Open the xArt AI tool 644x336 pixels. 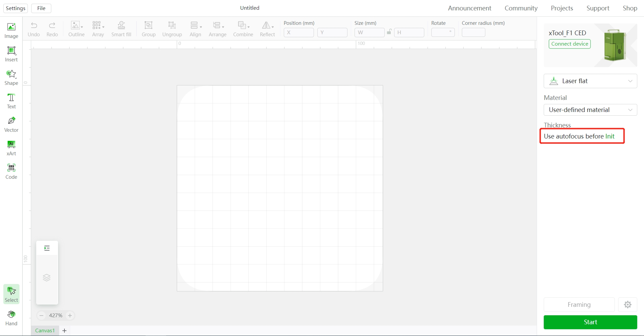11,148
